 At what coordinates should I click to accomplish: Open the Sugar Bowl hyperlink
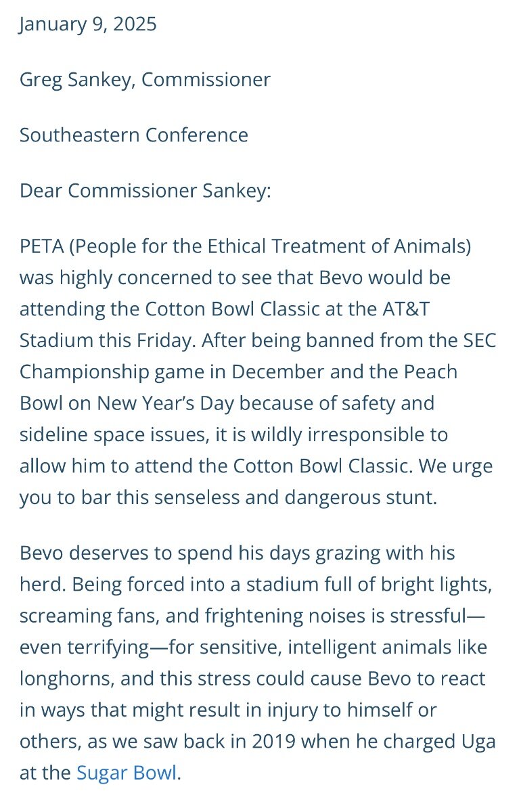click(x=127, y=773)
